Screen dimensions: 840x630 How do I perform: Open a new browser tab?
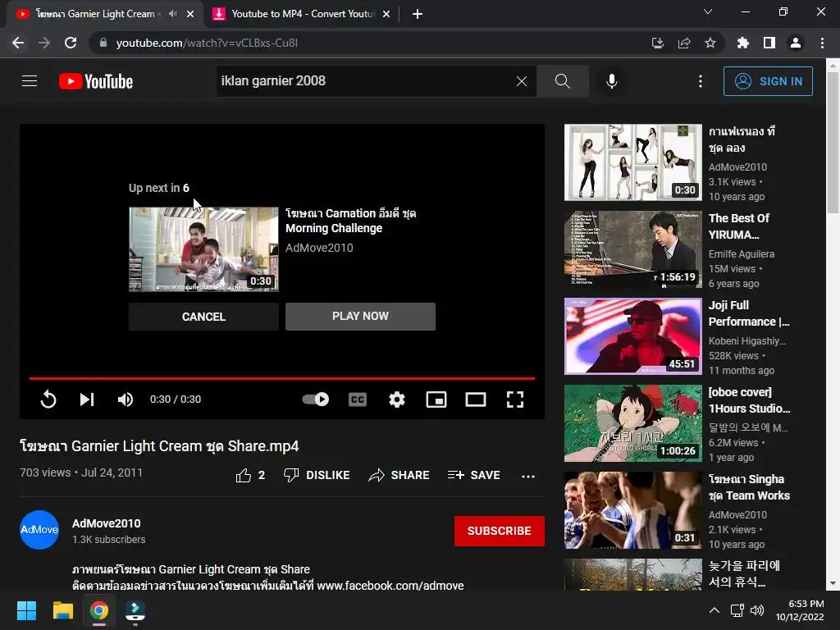[x=418, y=15]
